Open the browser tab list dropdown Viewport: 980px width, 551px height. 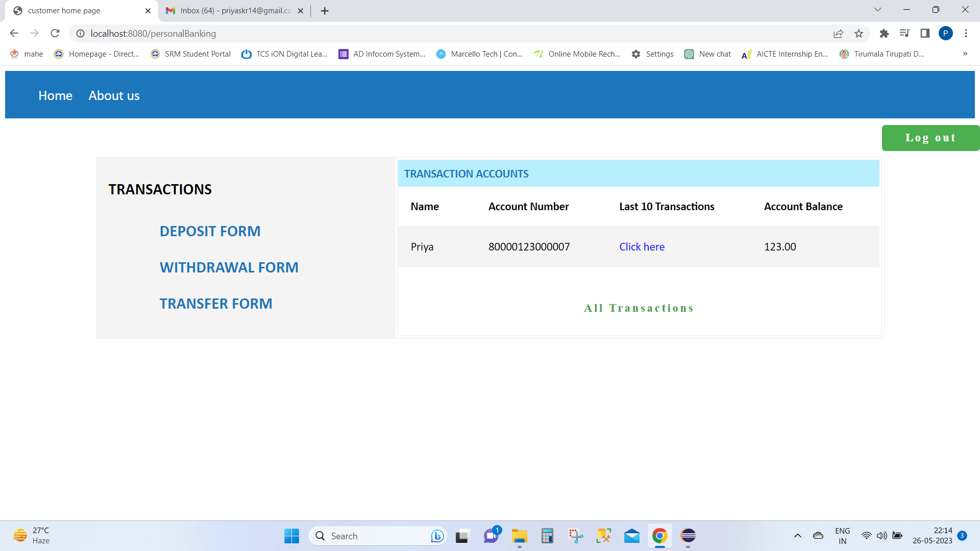coord(877,9)
